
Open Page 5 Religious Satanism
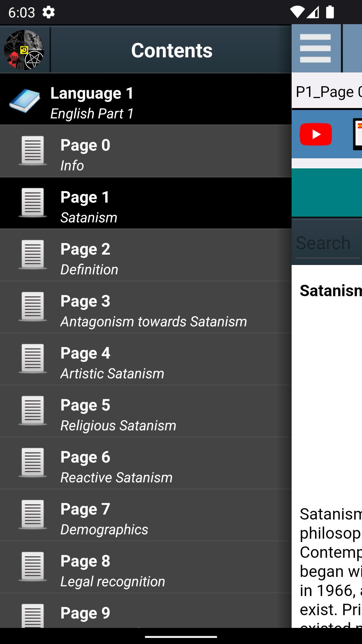(x=146, y=411)
